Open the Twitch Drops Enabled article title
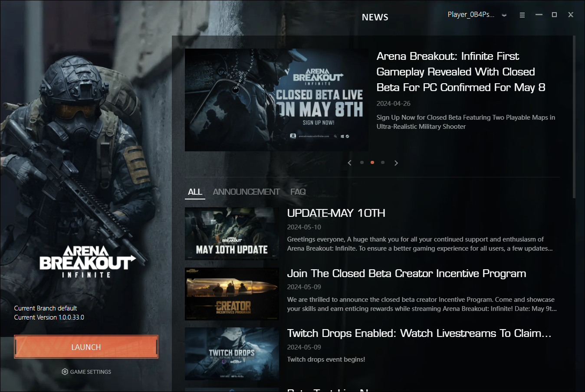 click(x=419, y=333)
